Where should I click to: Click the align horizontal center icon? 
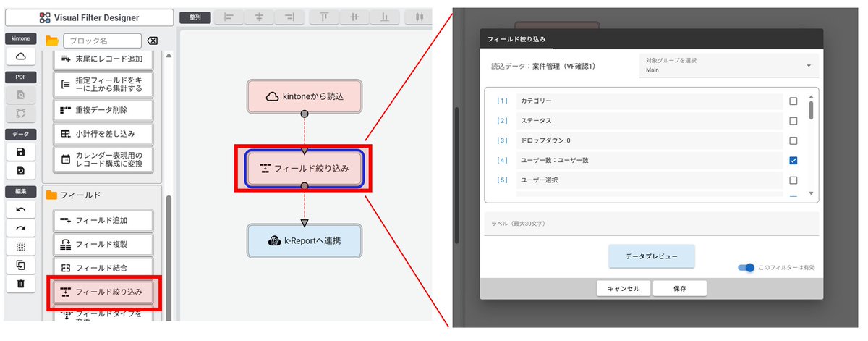(259, 17)
